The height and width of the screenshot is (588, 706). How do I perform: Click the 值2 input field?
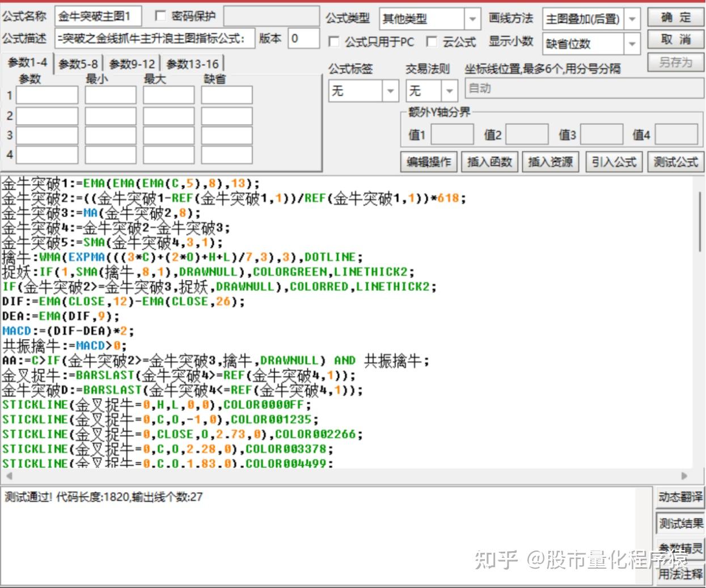[x=527, y=135]
